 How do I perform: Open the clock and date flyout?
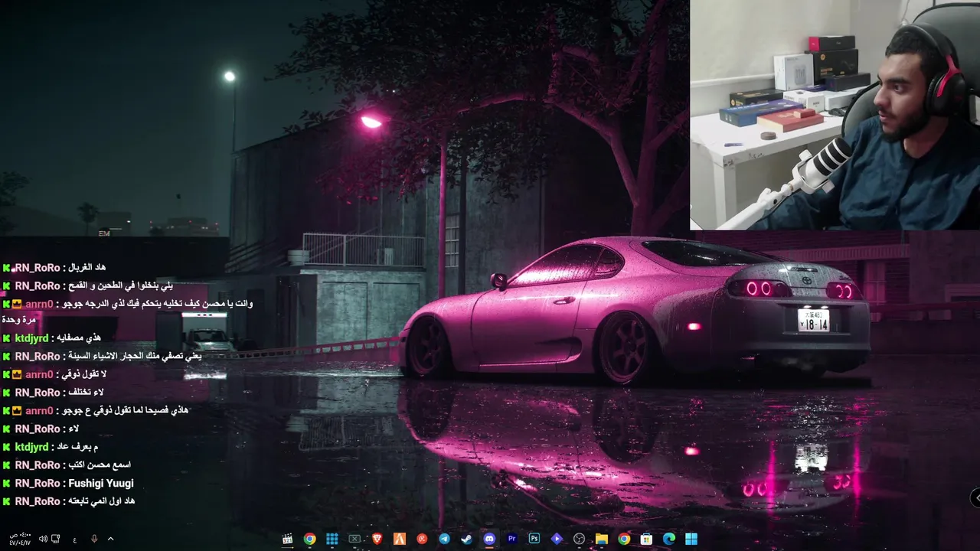[x=20, y=539]
